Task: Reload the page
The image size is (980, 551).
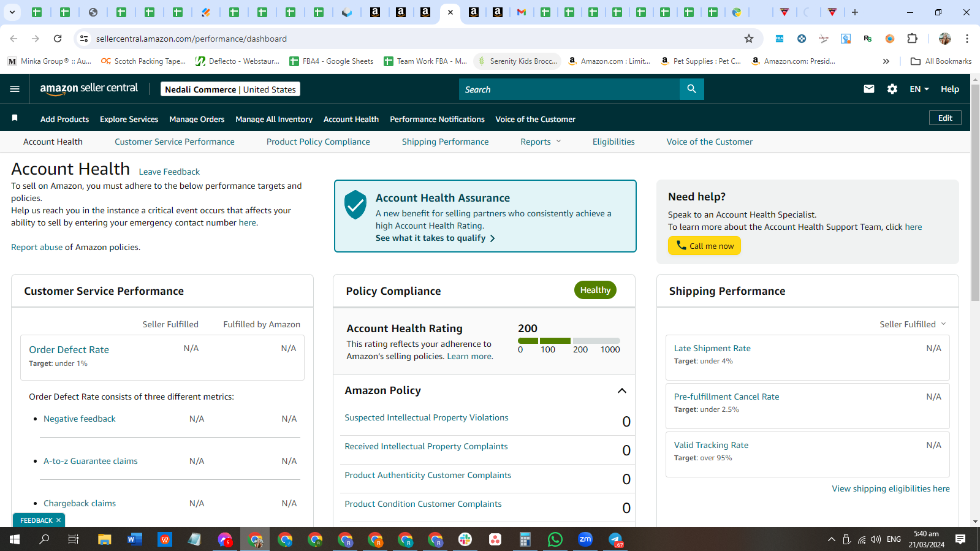Action: pos(58,39)
